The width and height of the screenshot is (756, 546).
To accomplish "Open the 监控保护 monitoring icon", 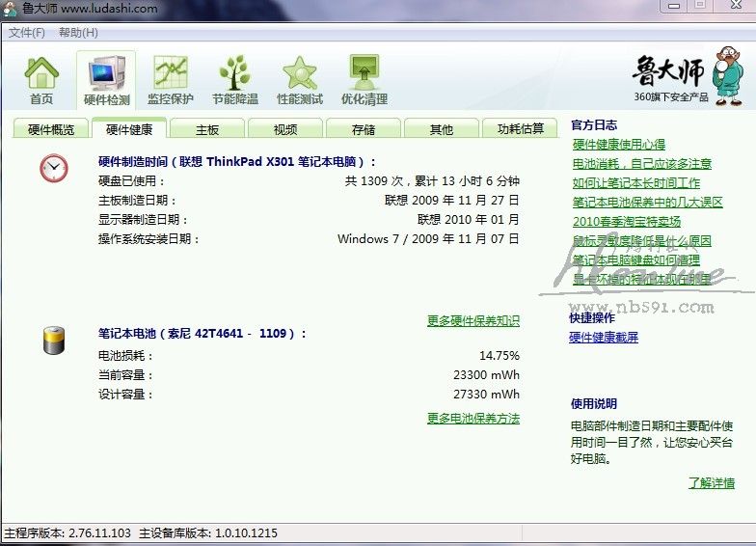I will (170, 80).
